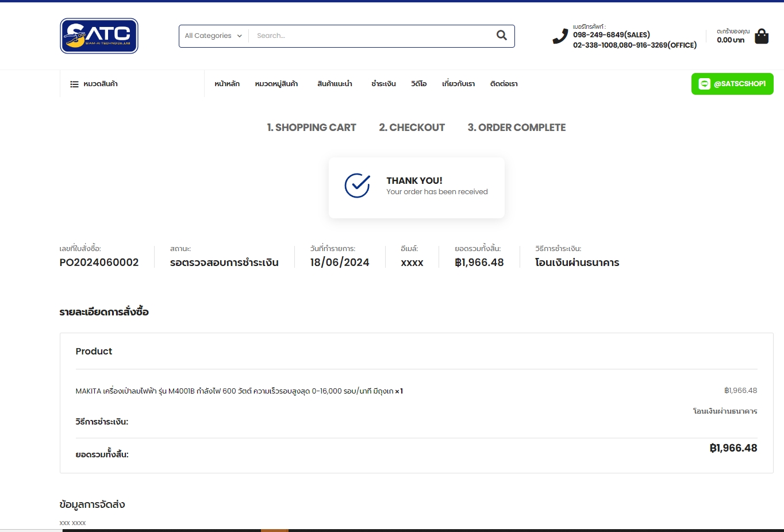Click the search magnifier icon
Viewport: 784px width, 532px height.
[x=501, y=36]
